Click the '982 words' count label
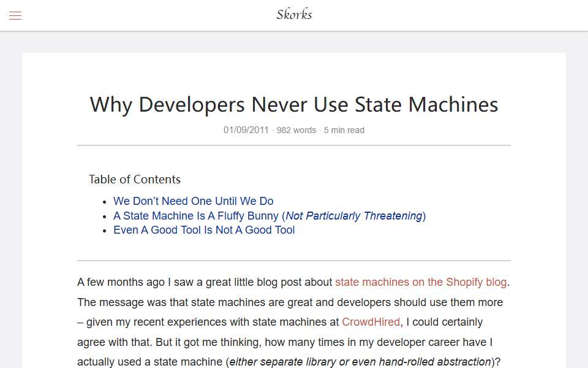This screenshot has height=368, width=588. pos(296,130)
